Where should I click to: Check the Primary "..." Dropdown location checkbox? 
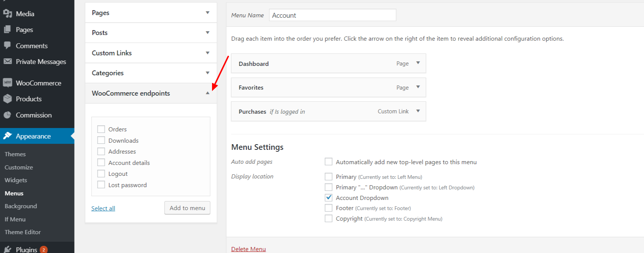click(x=328, y=187)
